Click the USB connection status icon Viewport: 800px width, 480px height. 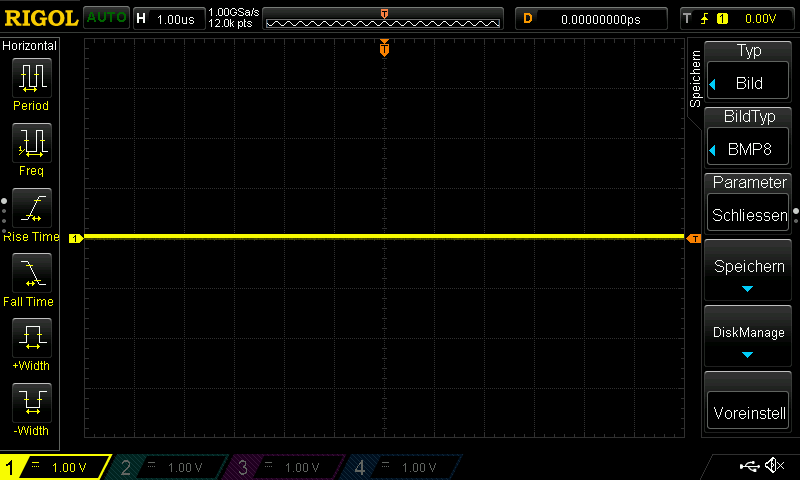749,466
